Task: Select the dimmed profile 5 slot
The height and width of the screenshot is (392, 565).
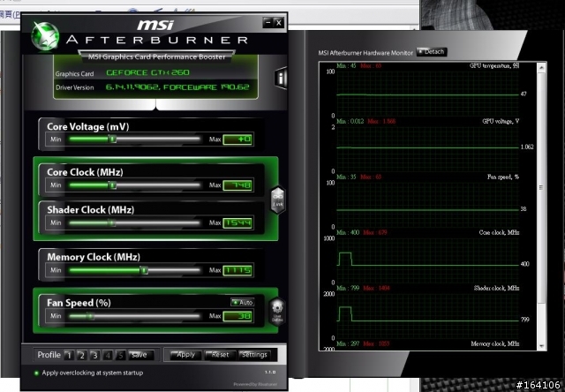Action: click(120, 356)
